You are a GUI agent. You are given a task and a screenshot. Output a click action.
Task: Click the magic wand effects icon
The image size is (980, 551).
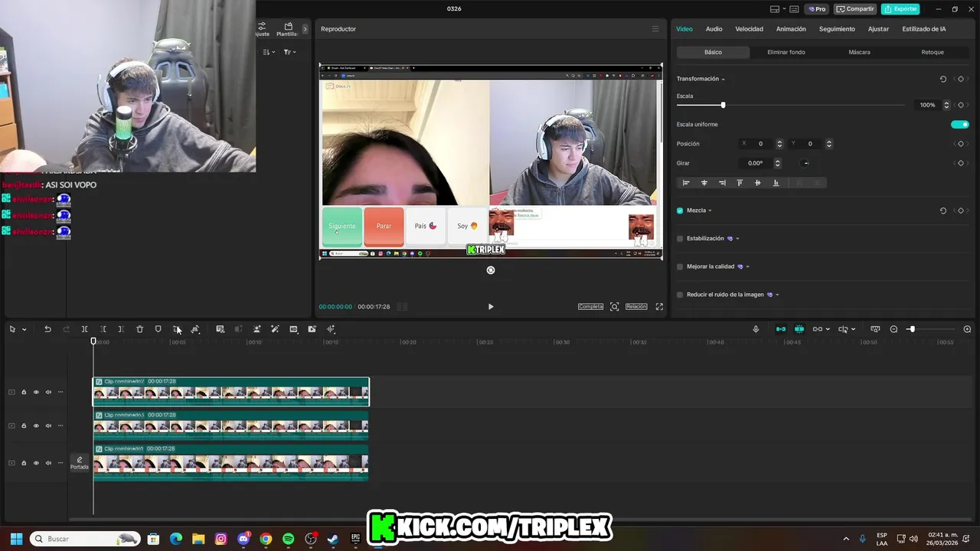point(275,329)
